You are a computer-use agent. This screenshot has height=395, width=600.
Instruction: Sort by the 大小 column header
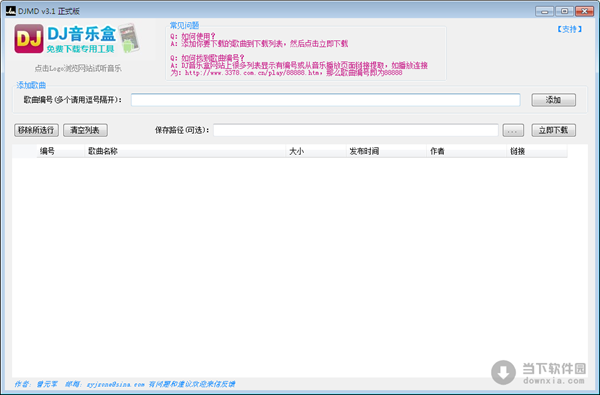(316, 151)
